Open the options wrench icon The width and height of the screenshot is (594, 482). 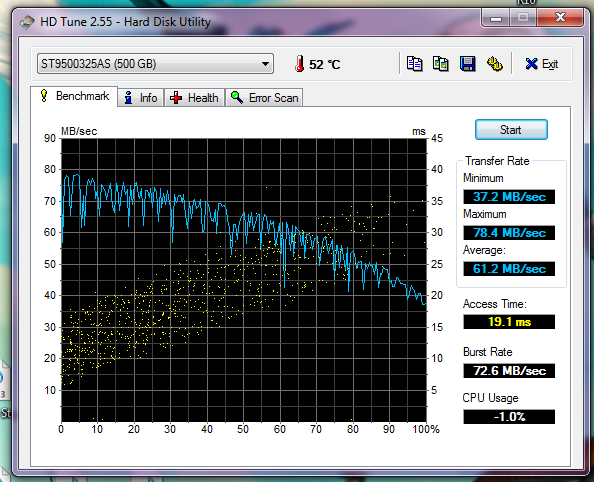coord(494,64)
